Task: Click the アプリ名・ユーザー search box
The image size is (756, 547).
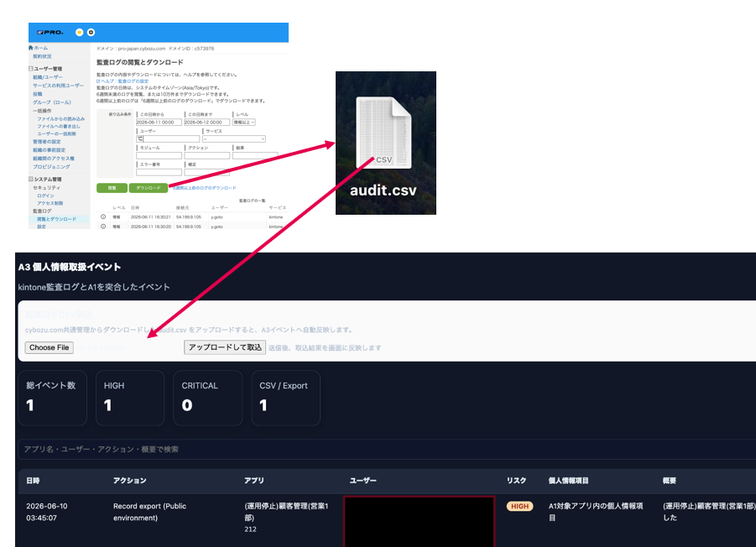Action: coord(387,449)
